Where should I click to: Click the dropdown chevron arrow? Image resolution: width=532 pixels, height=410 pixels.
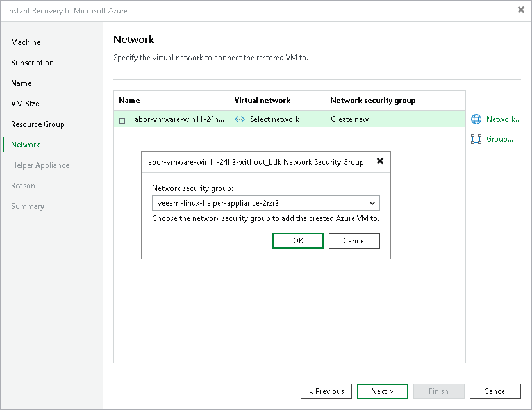click(x=372, y=204)
